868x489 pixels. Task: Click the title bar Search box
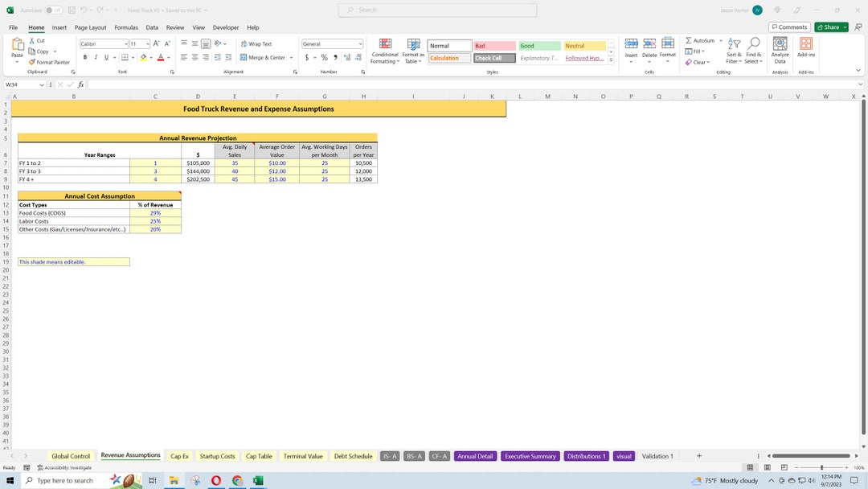click(437, 10)
